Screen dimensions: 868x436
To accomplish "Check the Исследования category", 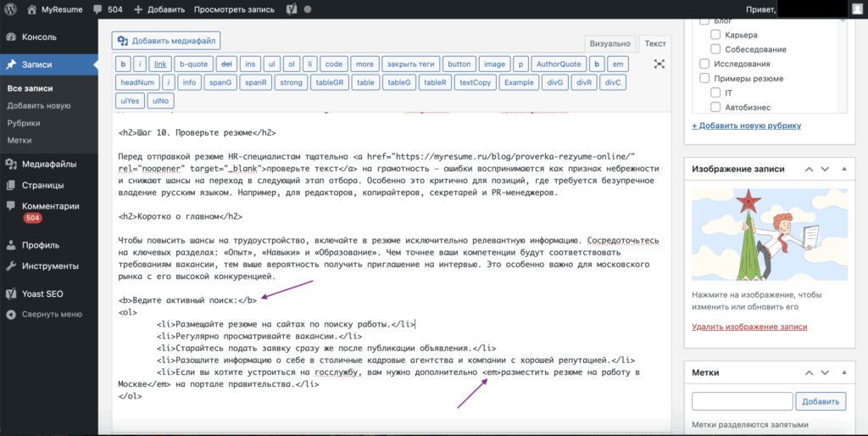I will 704,63.
